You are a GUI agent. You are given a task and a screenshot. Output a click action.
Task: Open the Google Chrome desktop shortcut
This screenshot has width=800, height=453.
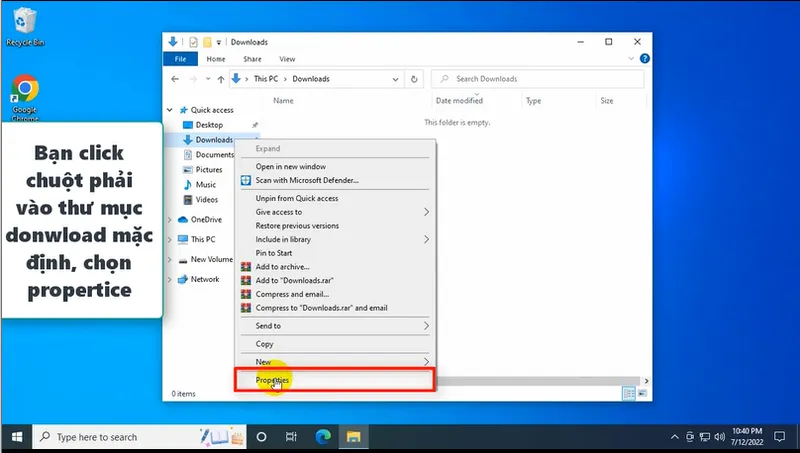tap(24, 98)
